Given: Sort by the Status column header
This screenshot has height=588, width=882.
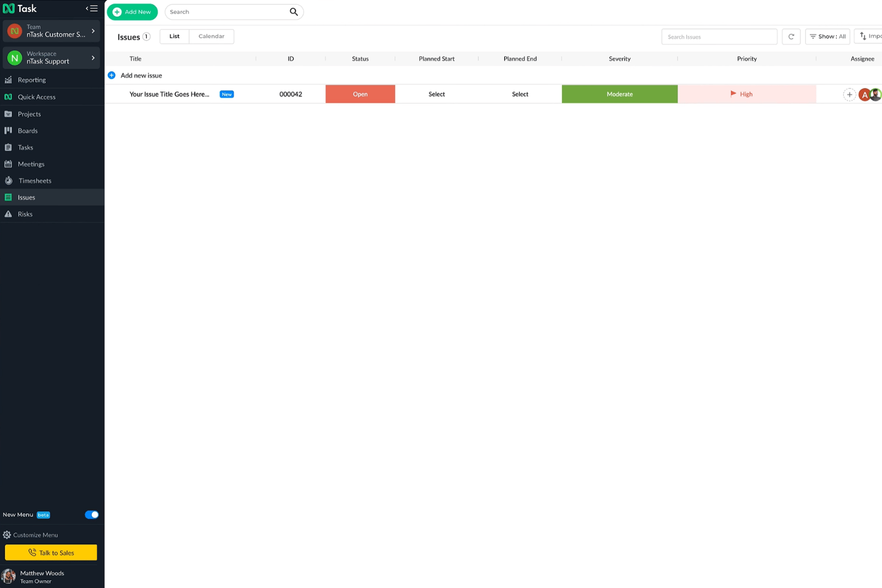Looking at the screenshot, I should (360, 58).
